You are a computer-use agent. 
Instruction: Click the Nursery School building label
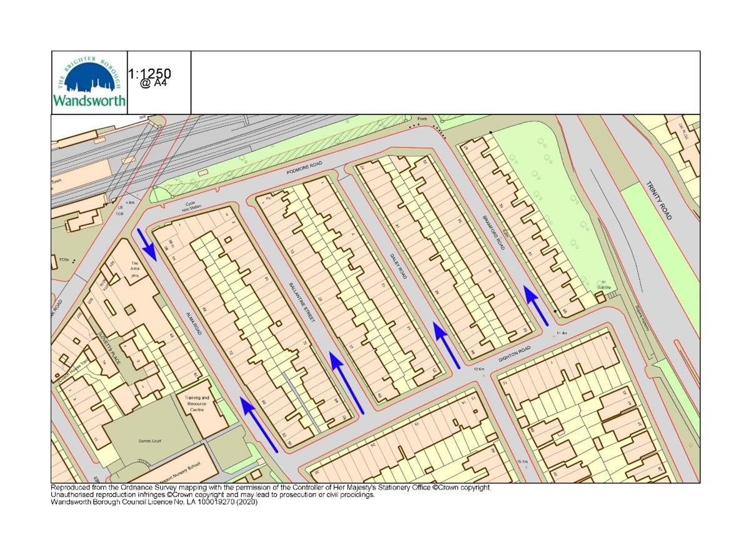pyautogui.click(x=180, y=471)
